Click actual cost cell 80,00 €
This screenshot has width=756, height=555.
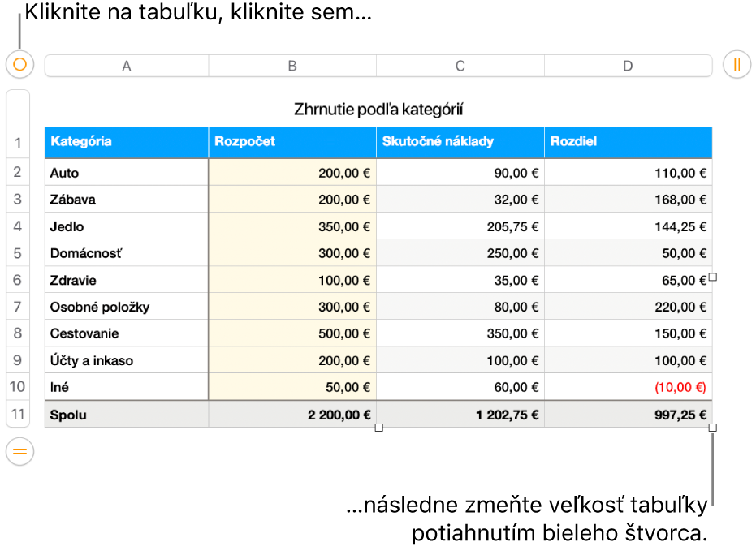point(460,307)
